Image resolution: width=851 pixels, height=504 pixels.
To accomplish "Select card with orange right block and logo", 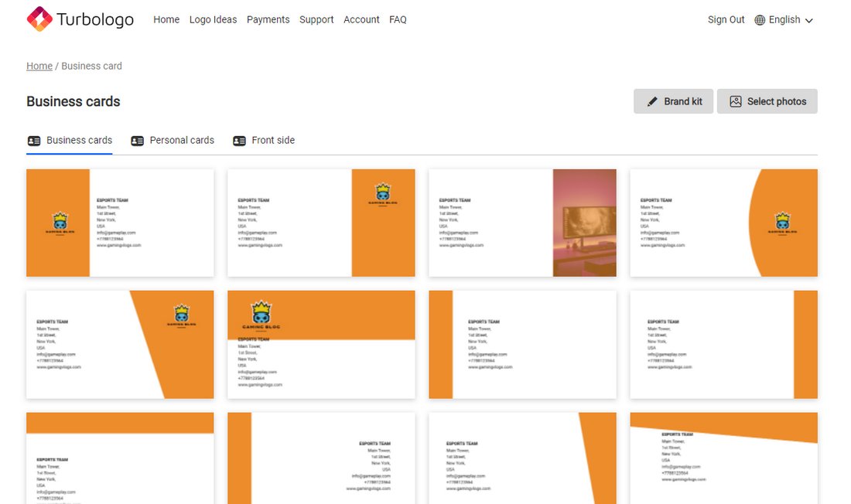I will pos(321,223).
